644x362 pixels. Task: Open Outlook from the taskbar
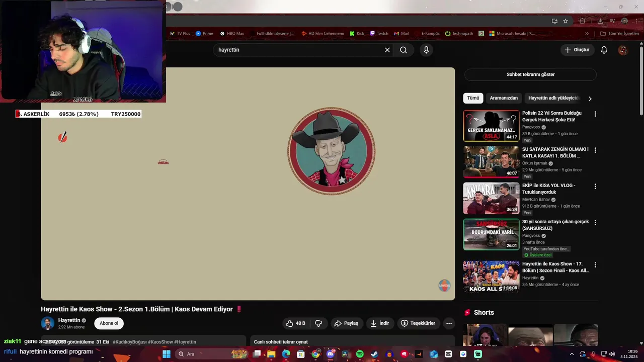tap(434, 354)
